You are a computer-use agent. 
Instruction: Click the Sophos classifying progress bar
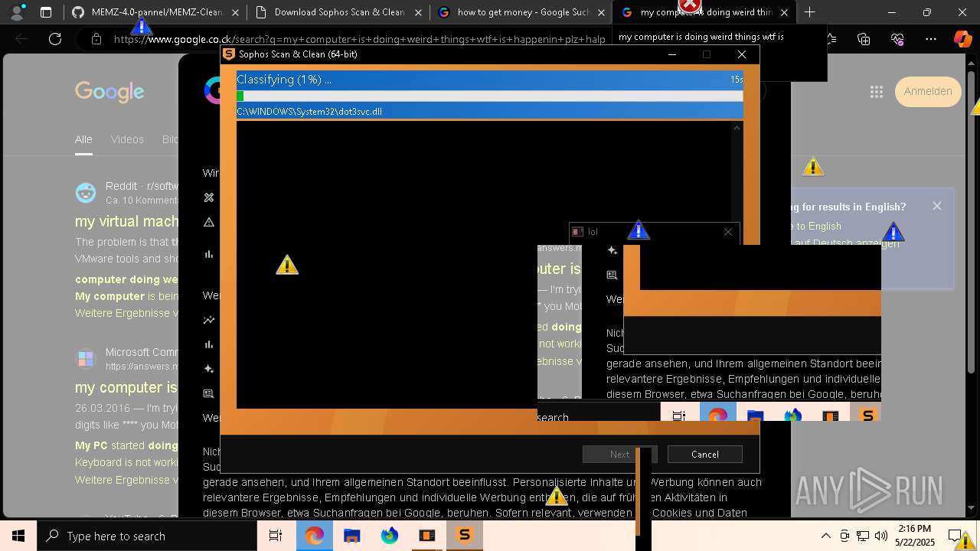489,96
